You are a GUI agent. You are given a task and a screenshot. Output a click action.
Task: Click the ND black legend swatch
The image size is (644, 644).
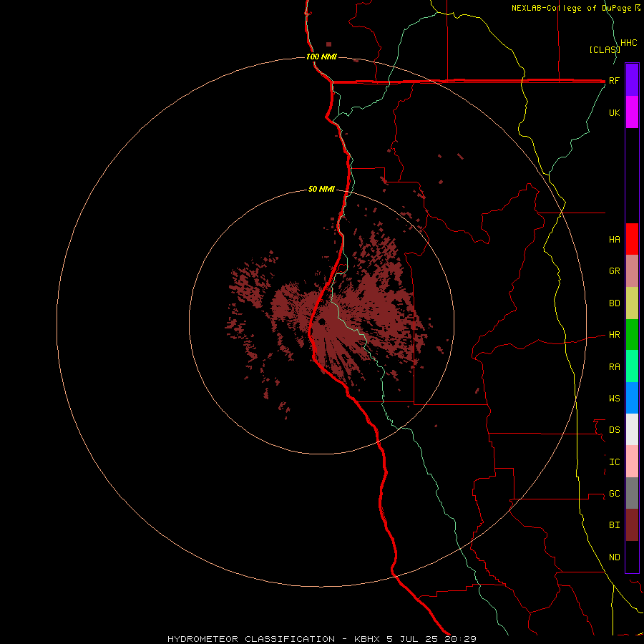(632, 557)
